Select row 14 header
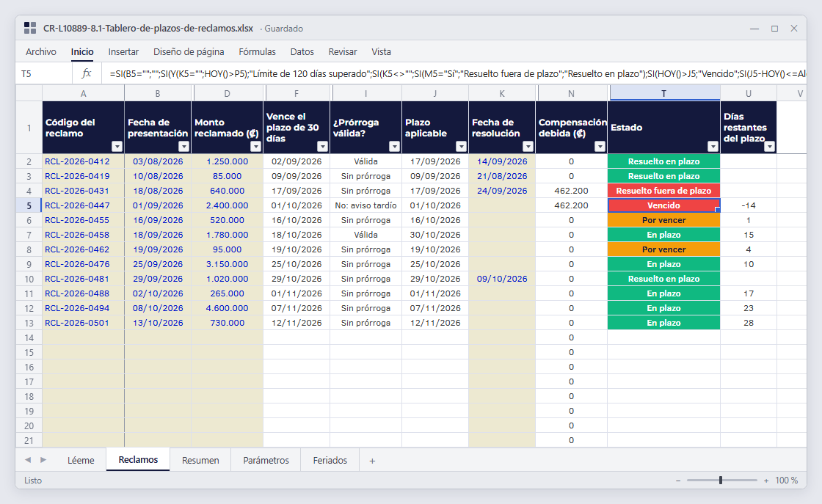The image size is (822, 504). coord(29,337)
